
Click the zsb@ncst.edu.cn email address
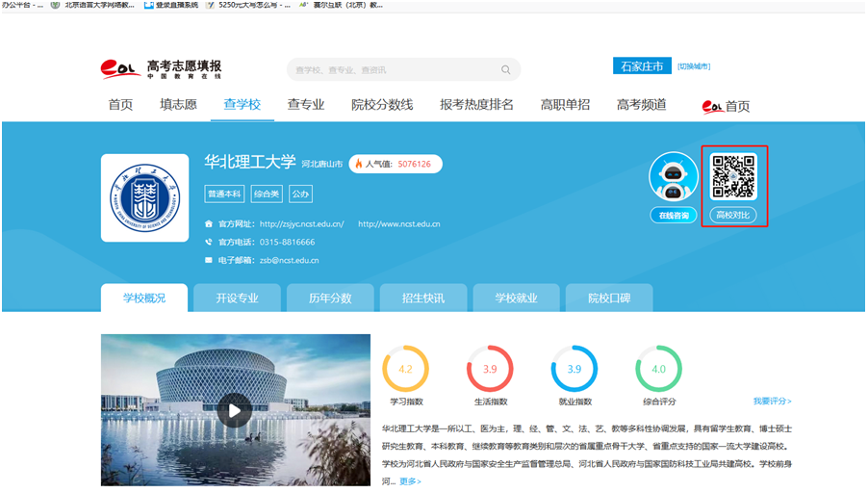pyautogui.click(x=289, y=260)
